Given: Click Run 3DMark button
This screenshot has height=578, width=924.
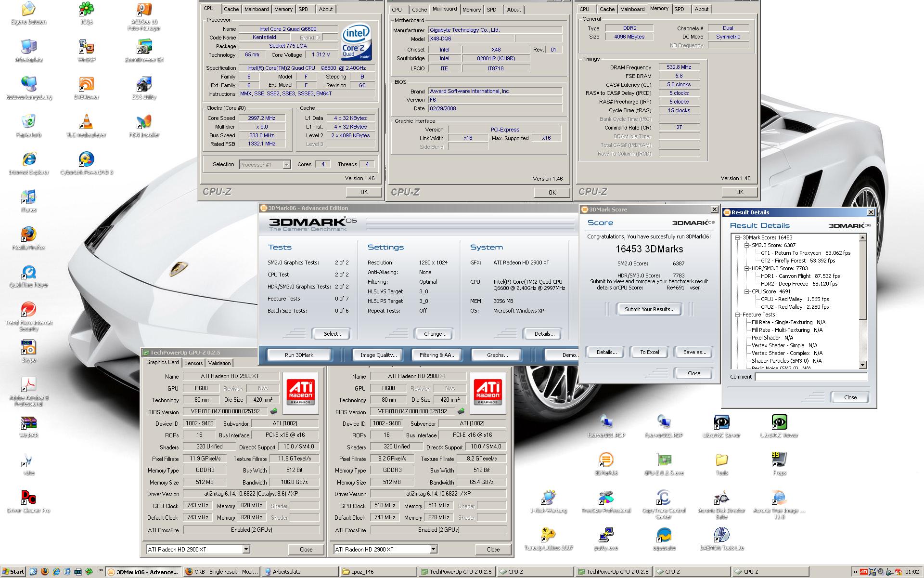Looking at the screenshot, I should 299,355.
